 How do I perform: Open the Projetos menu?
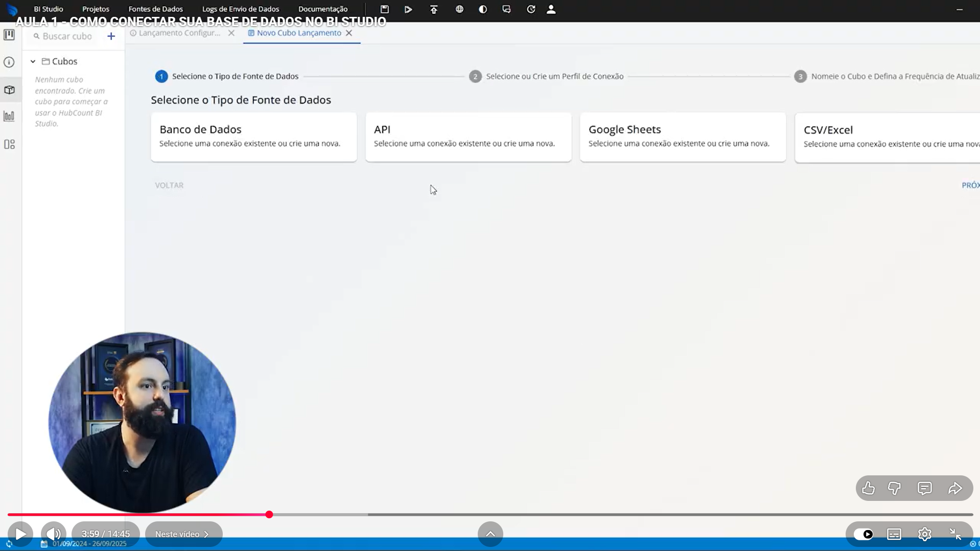(96, 9)
